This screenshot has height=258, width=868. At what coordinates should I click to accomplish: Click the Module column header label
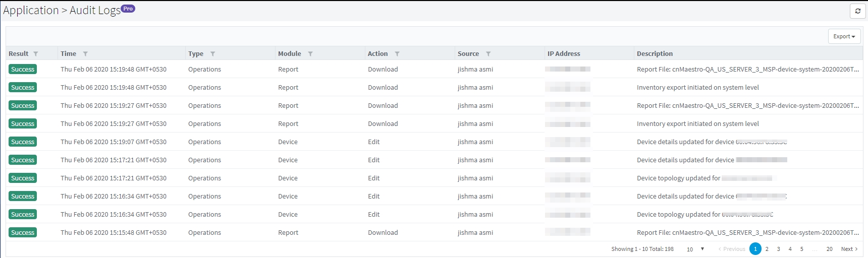click(x=290, y=54)
